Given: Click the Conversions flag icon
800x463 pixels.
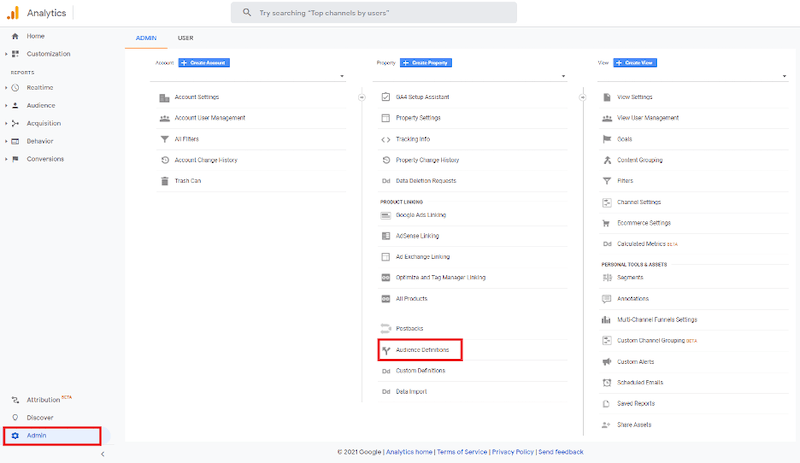Looking at the screenshot, I should click(x=15, y=159).
